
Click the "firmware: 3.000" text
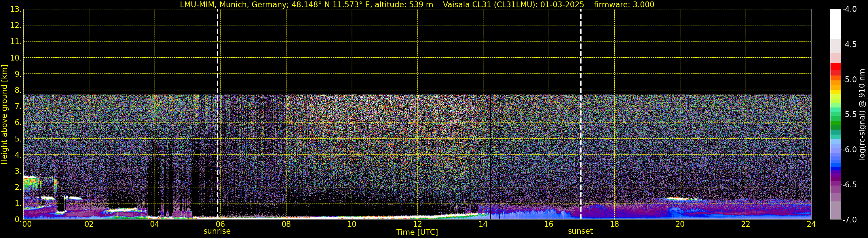624,5
